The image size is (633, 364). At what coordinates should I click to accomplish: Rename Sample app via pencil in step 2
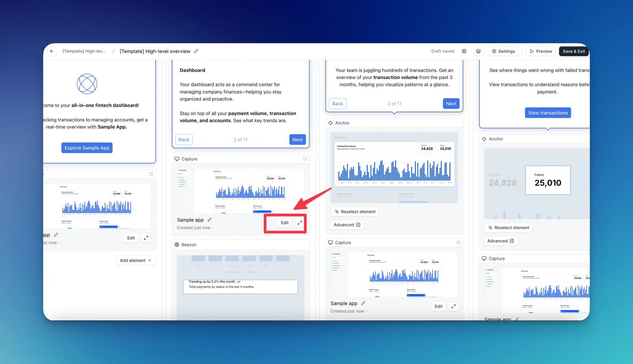click(210, 220)
